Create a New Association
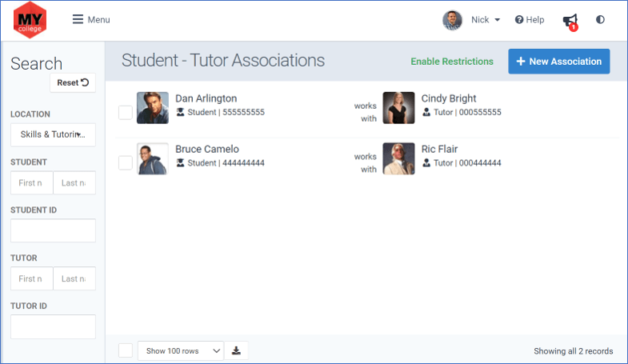The width and height of the screenshot is (628, 364). (x=559, y=62)
